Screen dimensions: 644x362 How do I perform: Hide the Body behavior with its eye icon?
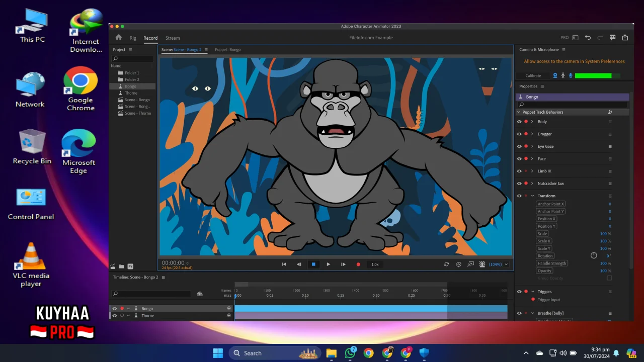coord(519,122)
